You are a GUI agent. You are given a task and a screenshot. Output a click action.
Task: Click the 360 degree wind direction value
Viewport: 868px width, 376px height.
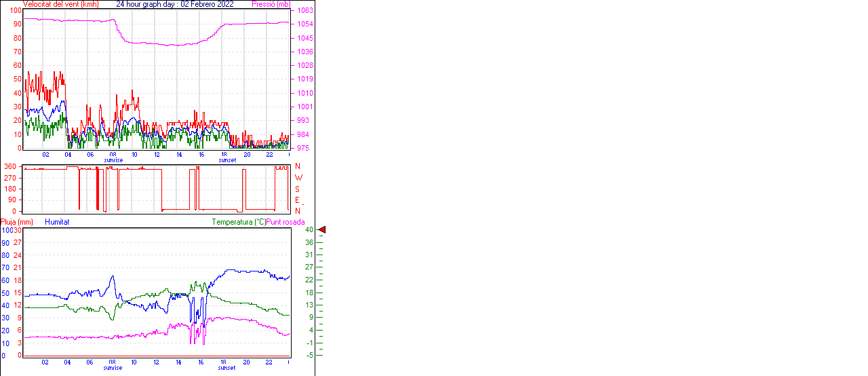point(10,166)
